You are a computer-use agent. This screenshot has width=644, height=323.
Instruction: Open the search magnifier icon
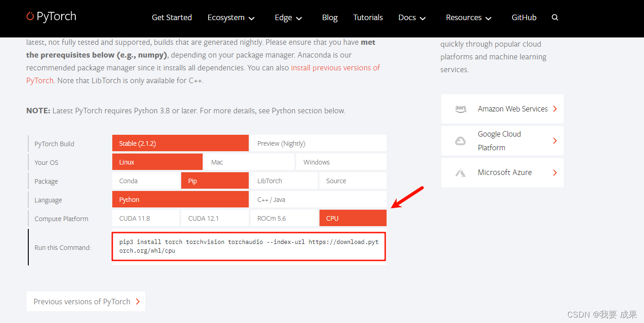(555, 17)
